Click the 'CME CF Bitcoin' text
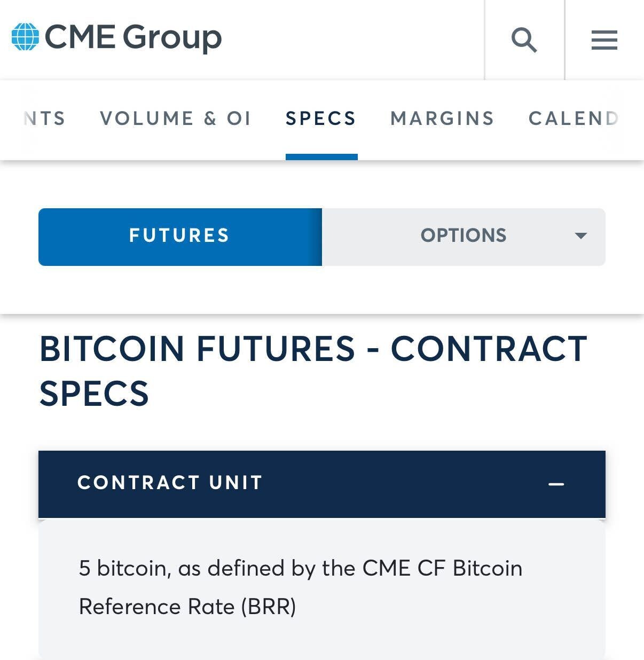 click(442, 568)
